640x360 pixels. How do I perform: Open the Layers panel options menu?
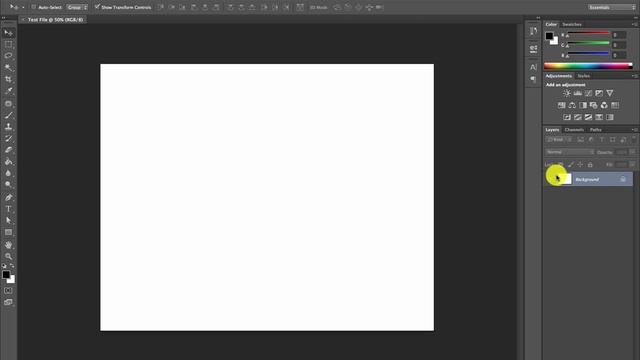634,129
